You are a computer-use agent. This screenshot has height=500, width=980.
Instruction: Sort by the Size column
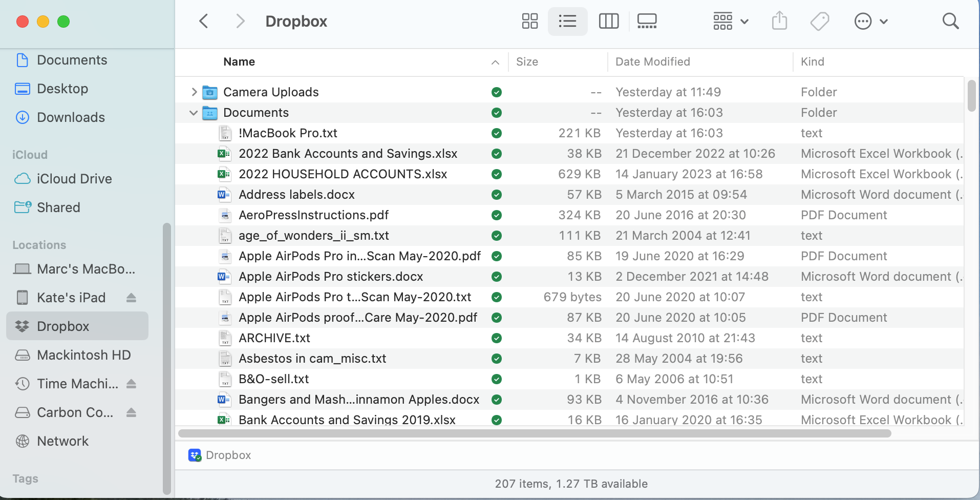tap(527, 61)
